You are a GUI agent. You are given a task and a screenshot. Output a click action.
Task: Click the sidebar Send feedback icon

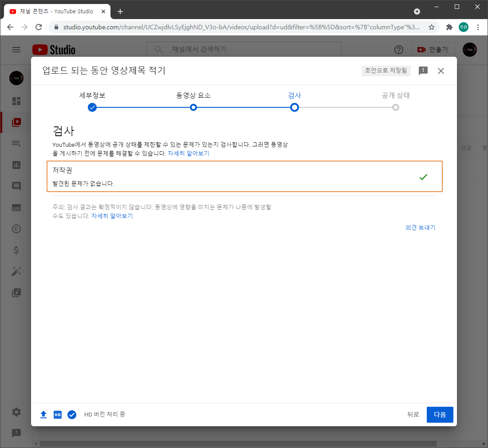(x=16, y=433)
